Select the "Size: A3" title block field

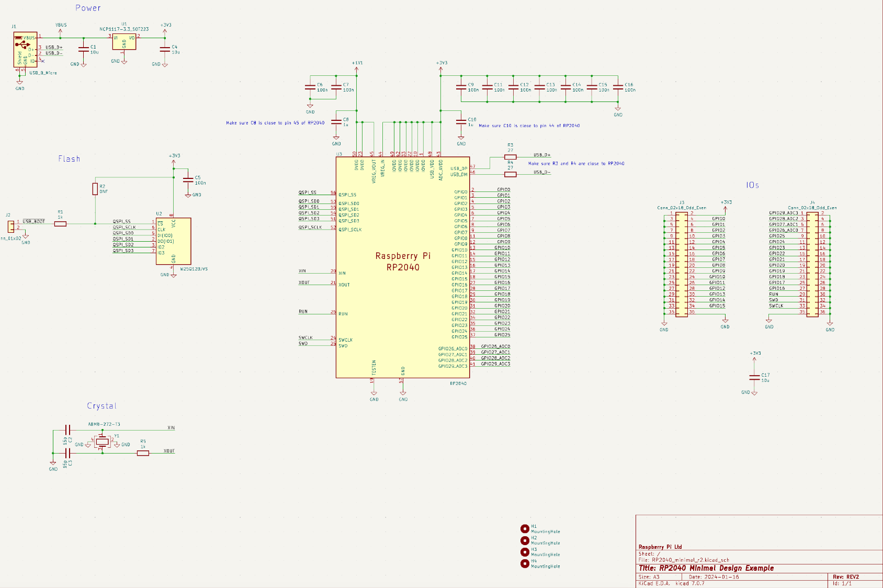[649, 577]
